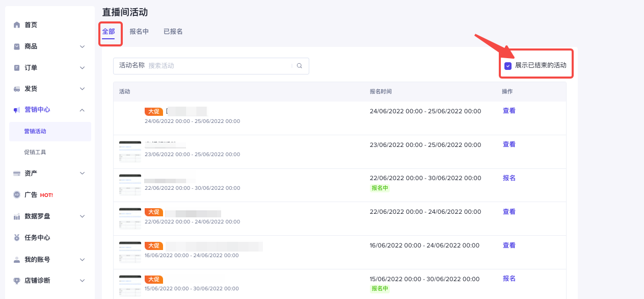644x299 pixels.
Task: Click 查看 for the 24/06–25/06 activity
Action: tap(509, 111)
